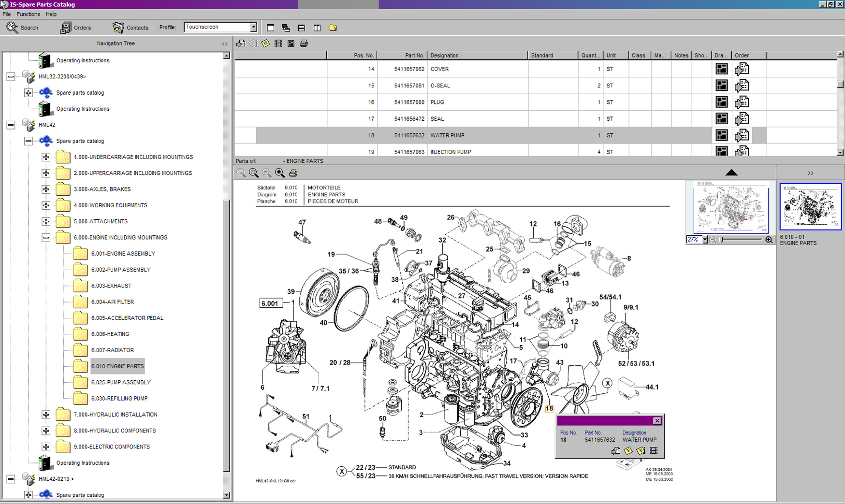Click the yellow sticky note icon above parts list

[265, 43]
